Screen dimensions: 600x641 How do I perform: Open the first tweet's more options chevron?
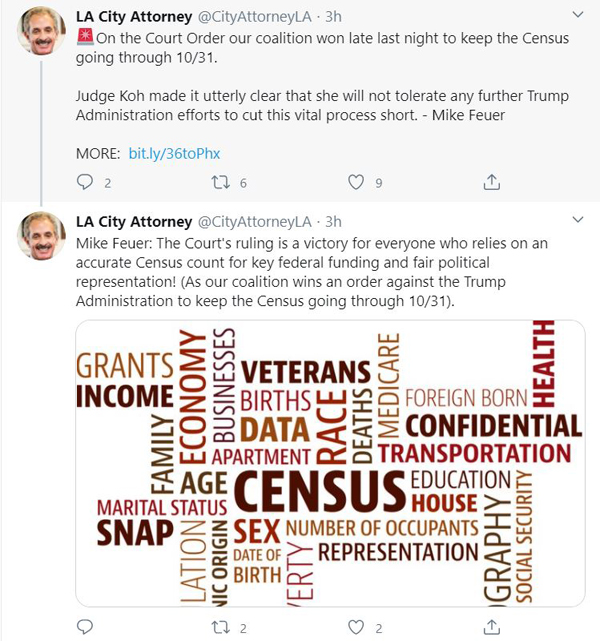coord(578,15)
